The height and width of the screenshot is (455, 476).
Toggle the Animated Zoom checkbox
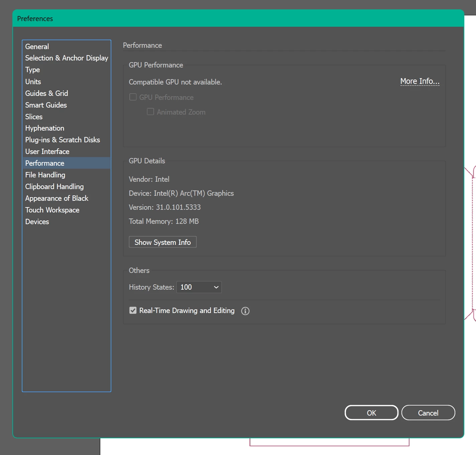point(150,112)
